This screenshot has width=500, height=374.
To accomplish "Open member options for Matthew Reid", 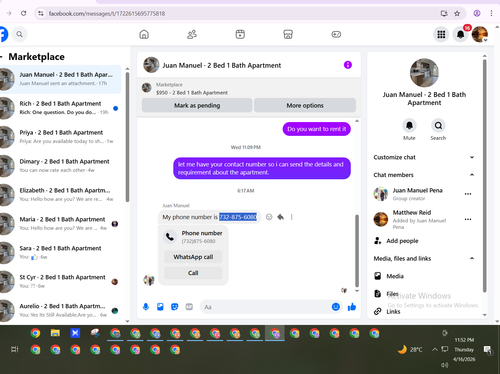I will (x=468, y=219).
